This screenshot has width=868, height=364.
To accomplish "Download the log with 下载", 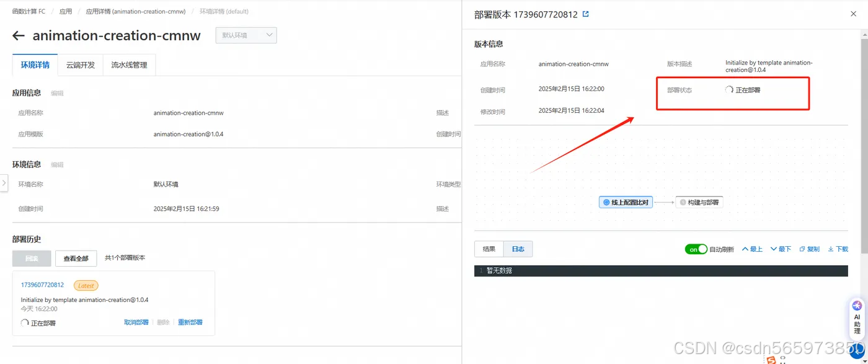I will (x=838, y=249).
